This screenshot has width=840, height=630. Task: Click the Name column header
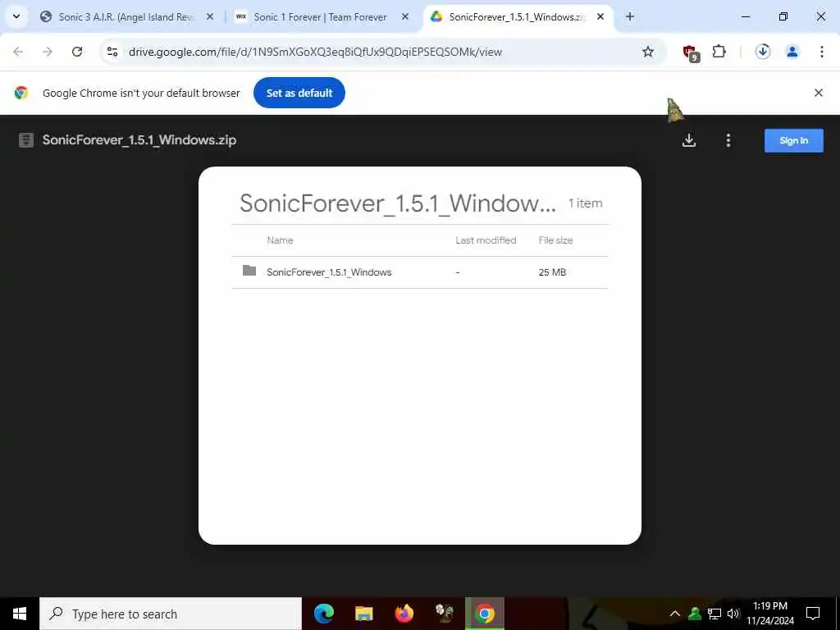point(281,240)
